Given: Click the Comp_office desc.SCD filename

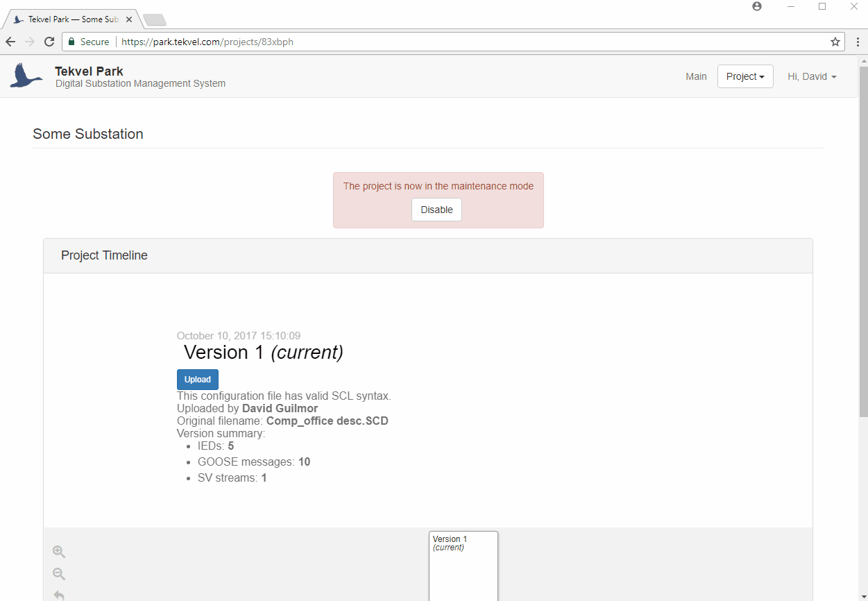Looking at the screenshot, I should pos(327,421).
